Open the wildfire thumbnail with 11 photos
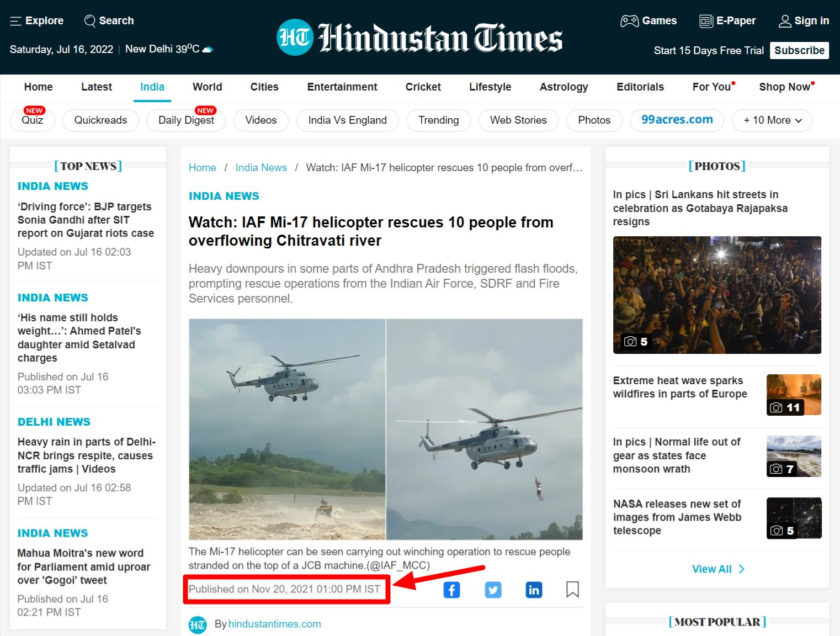Viewport: 840px width, 636px height. coord(794,395)
